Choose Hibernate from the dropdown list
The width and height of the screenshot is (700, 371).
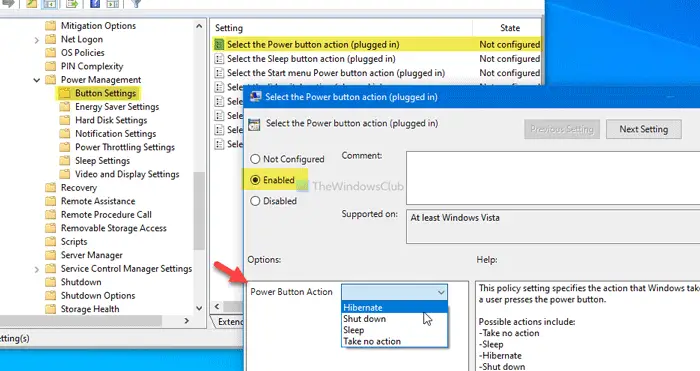pyautogui.click(x=394, y=307)
